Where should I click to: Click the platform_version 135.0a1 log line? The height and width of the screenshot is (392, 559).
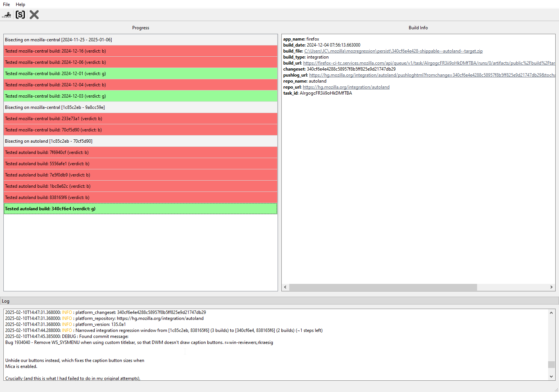[65, 324]
